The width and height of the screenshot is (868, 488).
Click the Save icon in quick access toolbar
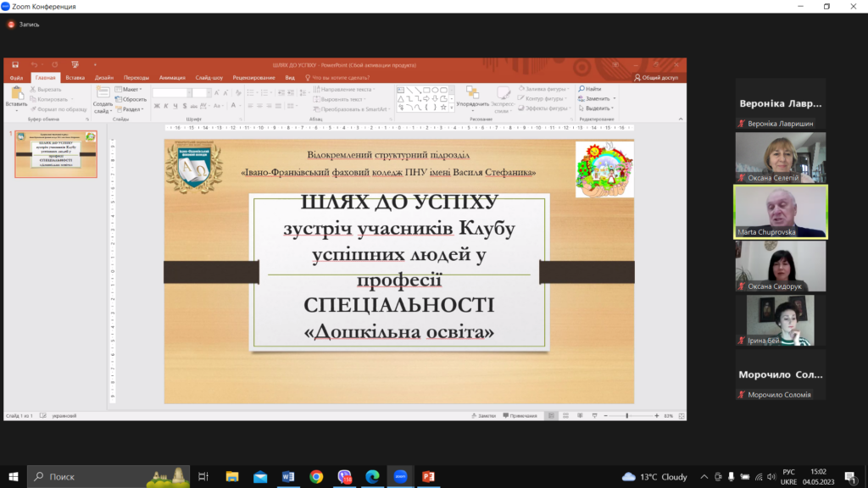(13, 64)
